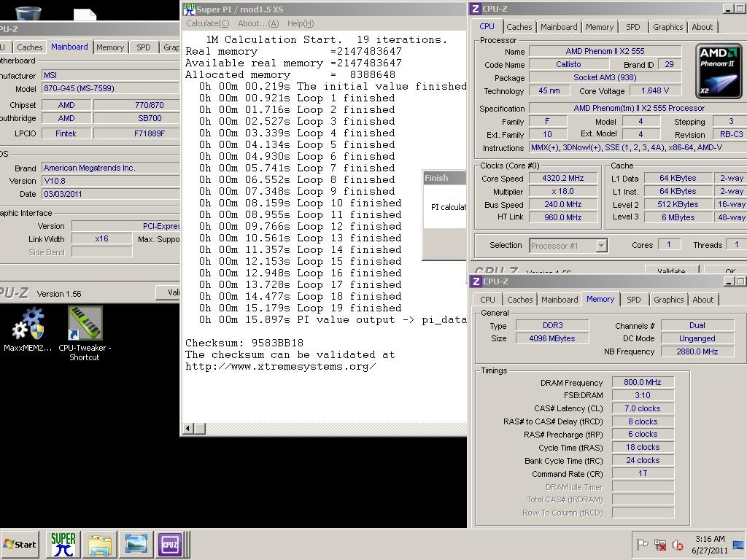747x560 pixels.
Task: Click the Bus Speed value 240.0 MHz
Action: click(x=562, y=204)
